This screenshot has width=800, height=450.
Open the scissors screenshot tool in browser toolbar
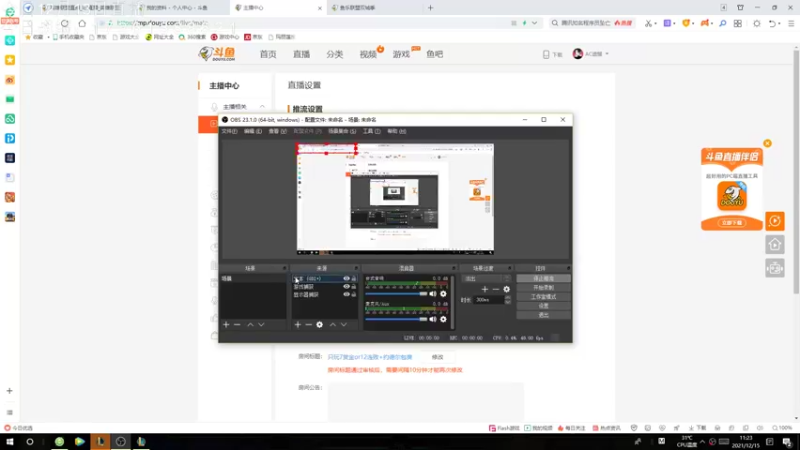[647, 23]
